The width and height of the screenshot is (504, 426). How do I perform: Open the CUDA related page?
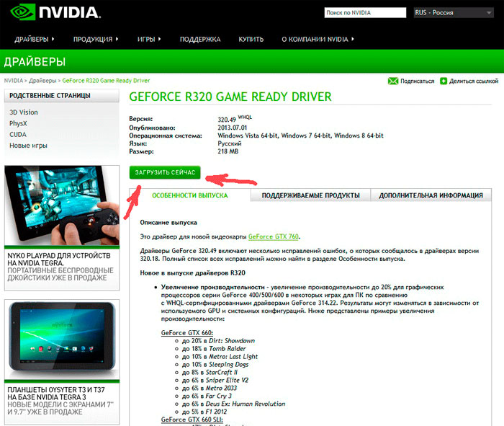click(x=18, y=135)
